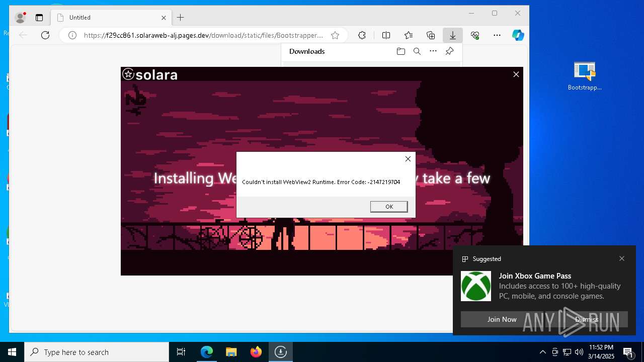The image size is (644, 362).
Task: Pin the Downloads panel
Action: point(449,51)
